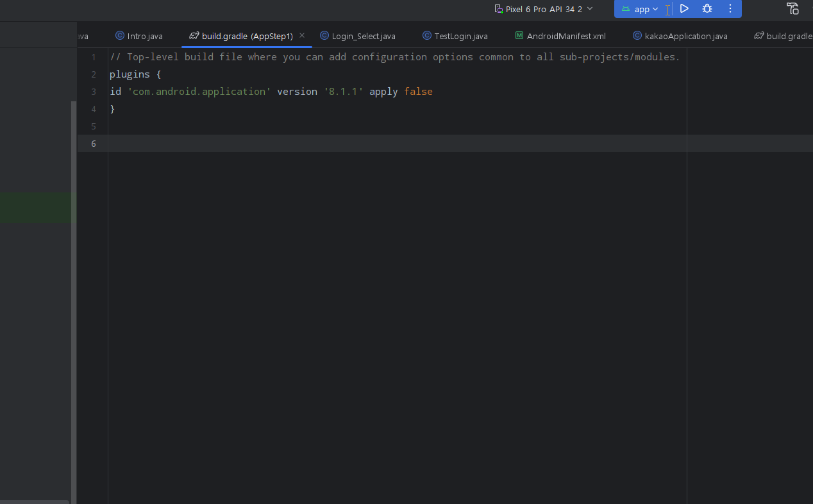Open the Login_Select.java tab
813x504 pixels.
(358, 36)
